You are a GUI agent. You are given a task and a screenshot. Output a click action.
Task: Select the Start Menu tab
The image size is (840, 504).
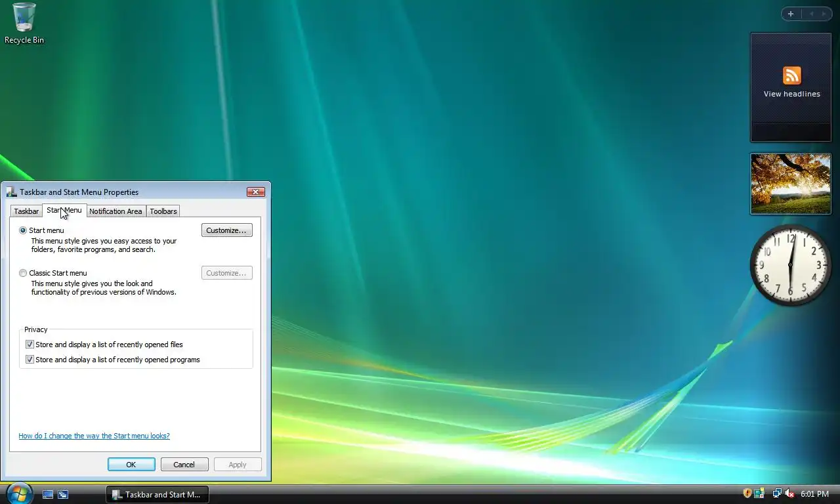64,210
